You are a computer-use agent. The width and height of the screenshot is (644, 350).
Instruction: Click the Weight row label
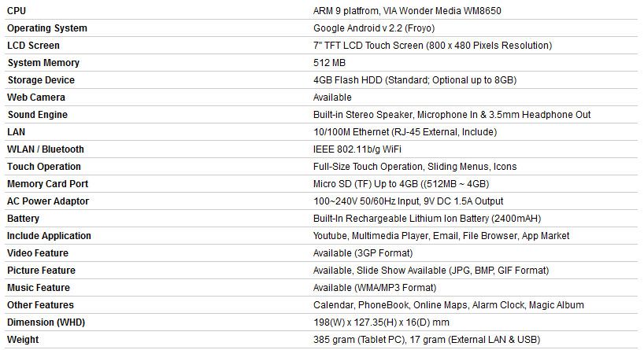[x=23, y=340]
